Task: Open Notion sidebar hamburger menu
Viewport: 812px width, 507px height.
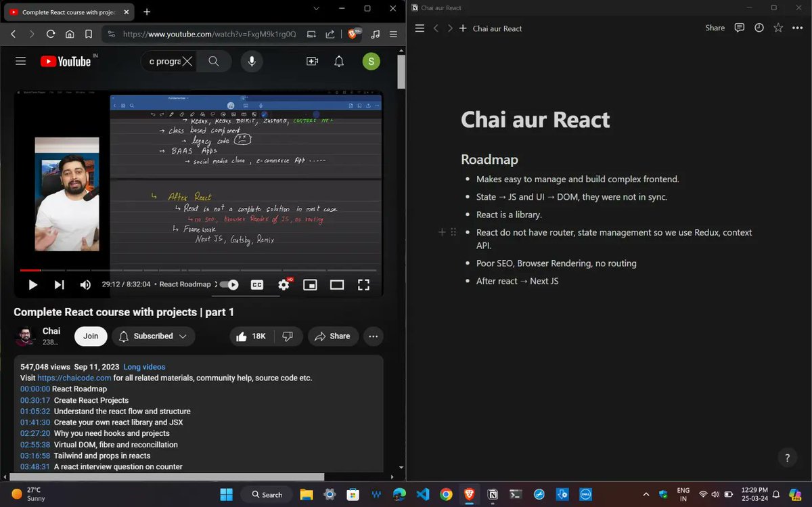Action: click(420, 28)
